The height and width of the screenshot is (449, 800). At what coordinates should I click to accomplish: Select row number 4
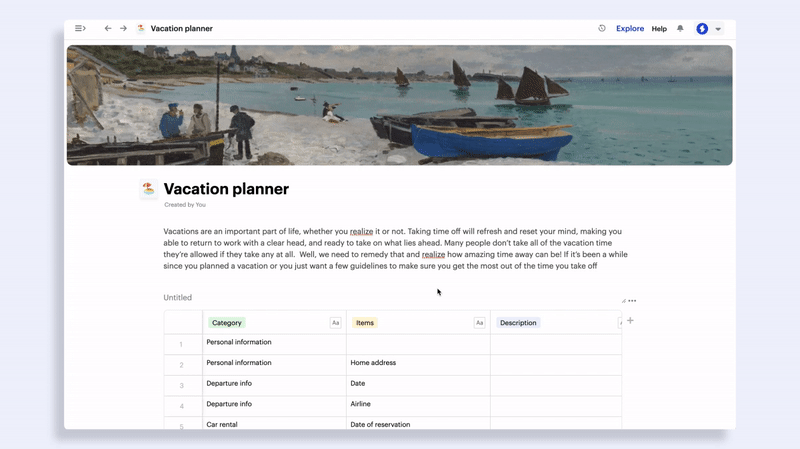[181, 406]
